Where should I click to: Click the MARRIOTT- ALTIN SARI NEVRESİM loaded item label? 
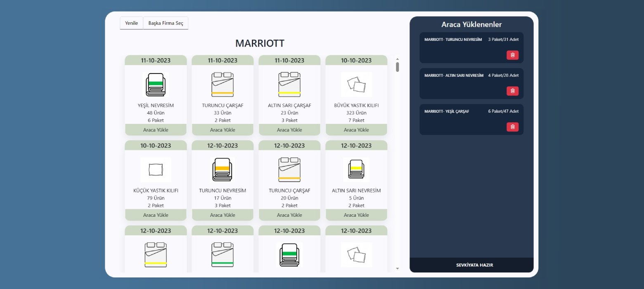click(454, 76)
